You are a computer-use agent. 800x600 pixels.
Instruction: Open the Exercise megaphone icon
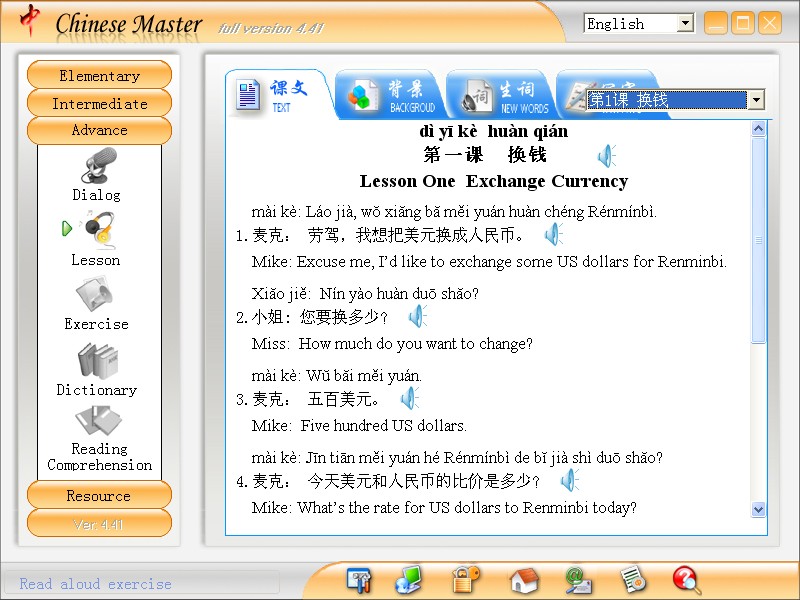95,294
